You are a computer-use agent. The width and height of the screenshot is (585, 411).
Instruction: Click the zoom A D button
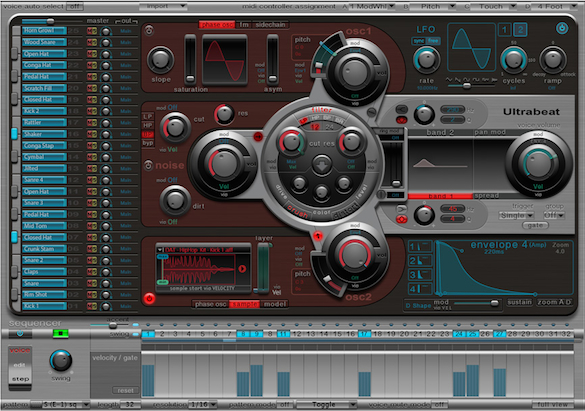click(554, 302)
